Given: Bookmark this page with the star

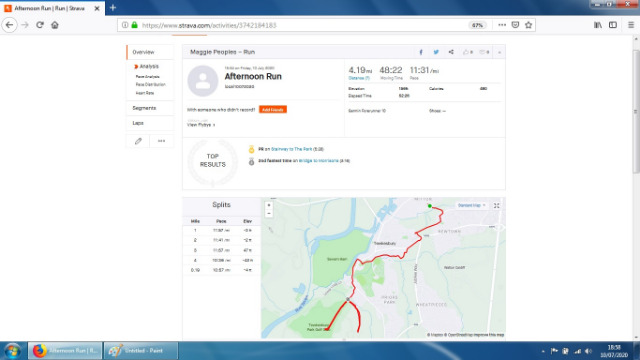Looking at the screenshot, I should (x=529, y=25).
